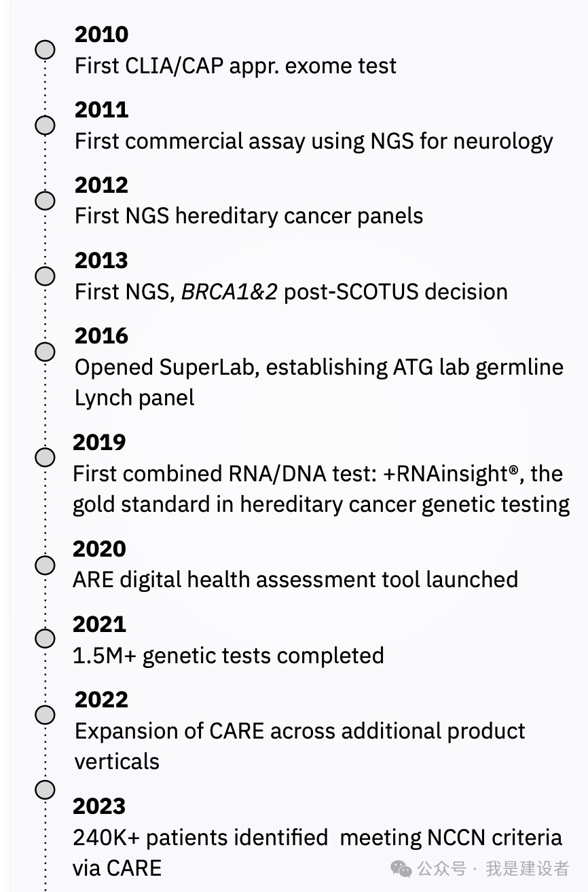The image size is (588, 892).
Task: Click the bold 2016 year heading
Action: 101,335
